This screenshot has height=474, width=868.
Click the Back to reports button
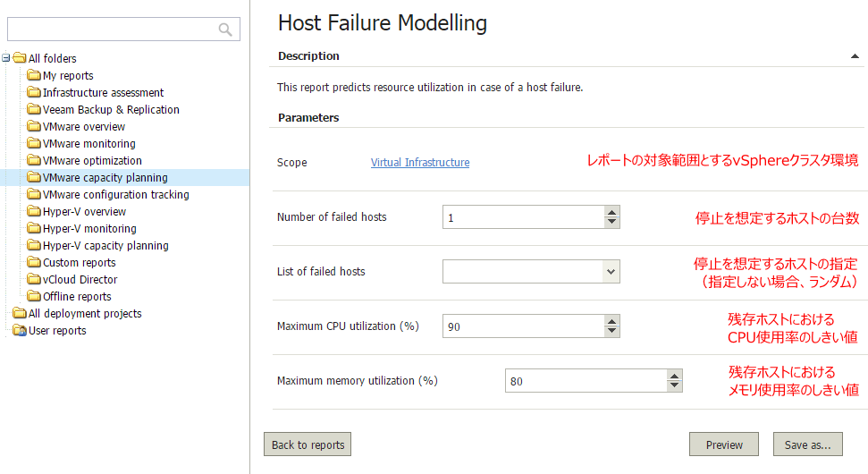pos(308,444)
